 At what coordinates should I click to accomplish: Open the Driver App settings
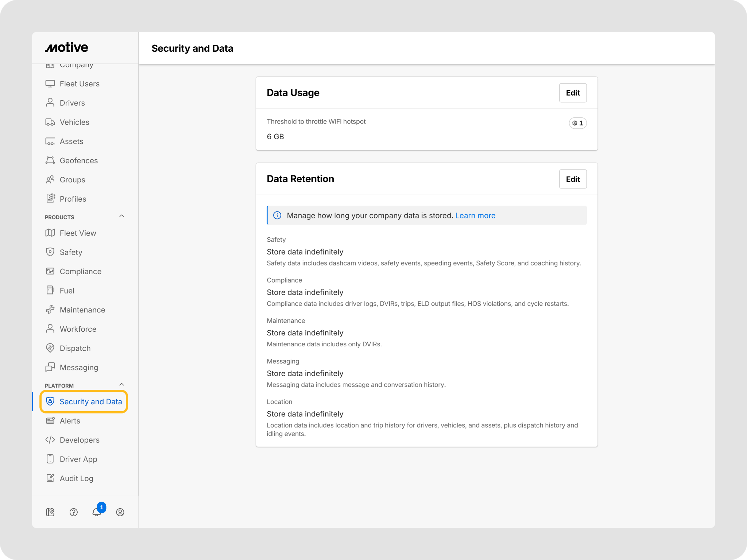click(78, 459)
